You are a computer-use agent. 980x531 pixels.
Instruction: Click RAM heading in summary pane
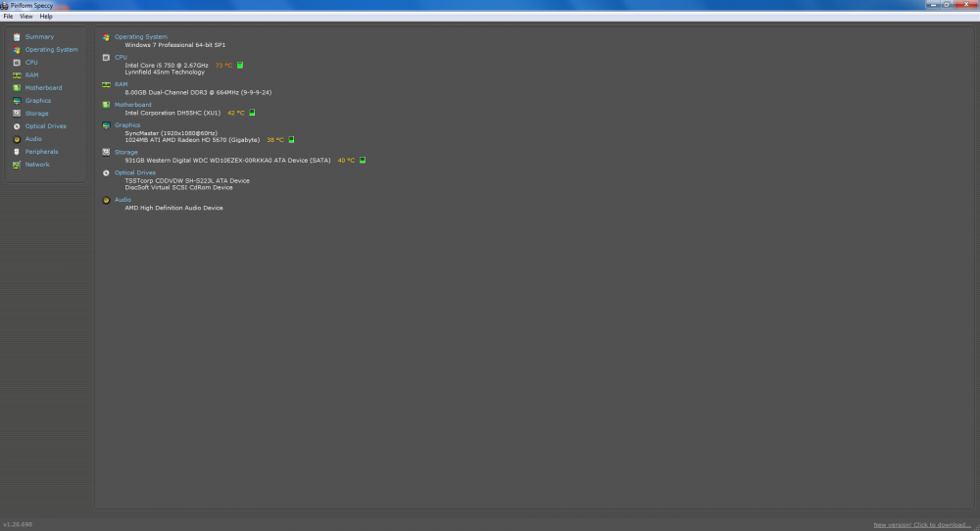(122, 84)
